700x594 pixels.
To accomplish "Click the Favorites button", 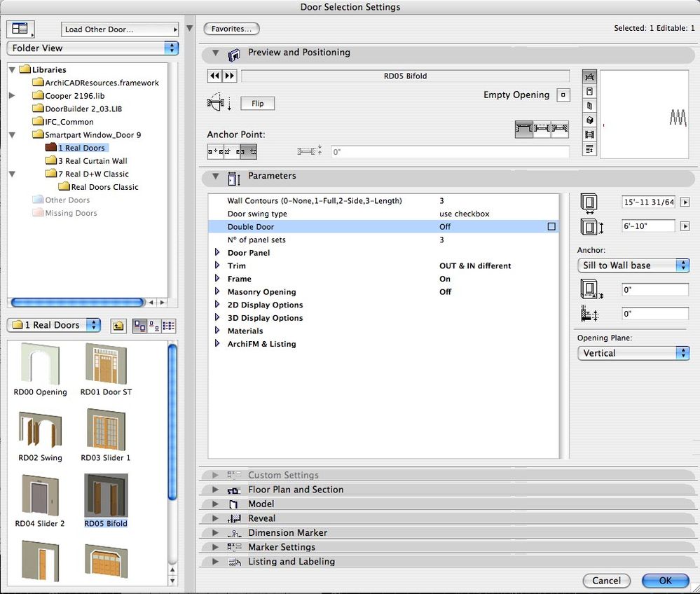I will (231, 29).
